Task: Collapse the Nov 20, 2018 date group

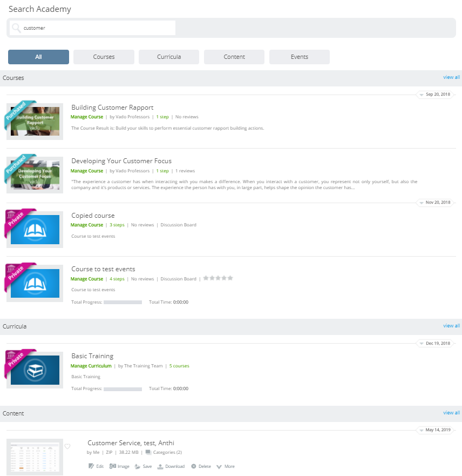Action: [422, 203]
